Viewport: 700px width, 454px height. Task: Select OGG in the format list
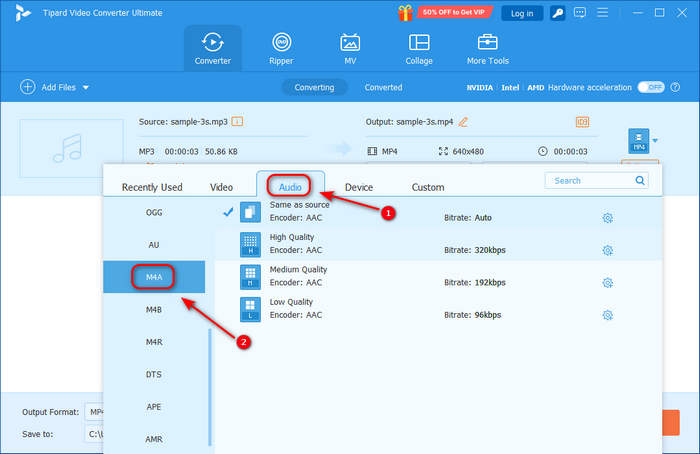point(154,212)
